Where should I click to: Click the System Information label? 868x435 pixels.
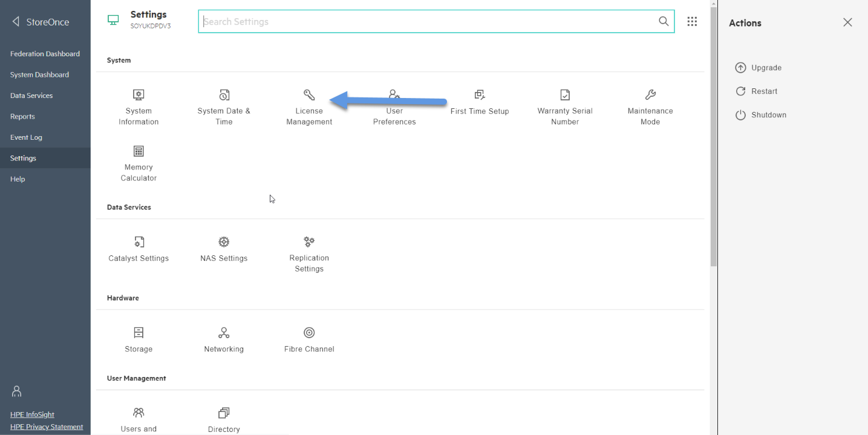pos(139,117)
